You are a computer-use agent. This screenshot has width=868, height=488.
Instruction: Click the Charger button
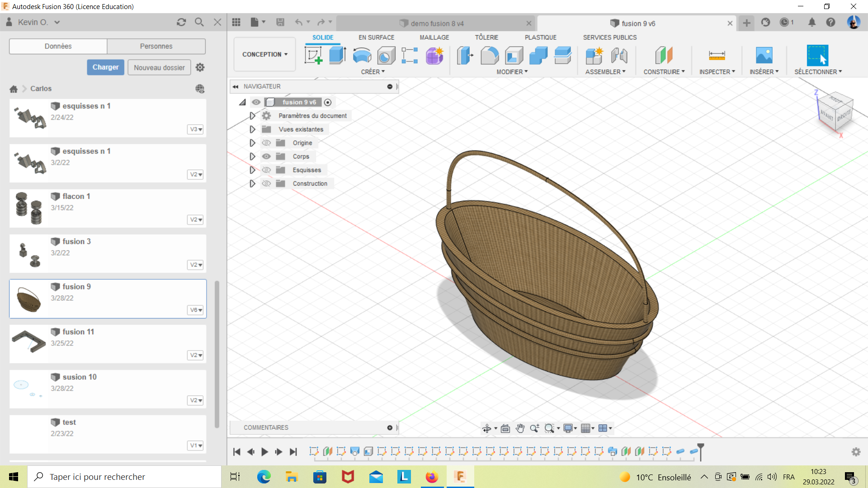pyautogui.click(x=105, y=67)
